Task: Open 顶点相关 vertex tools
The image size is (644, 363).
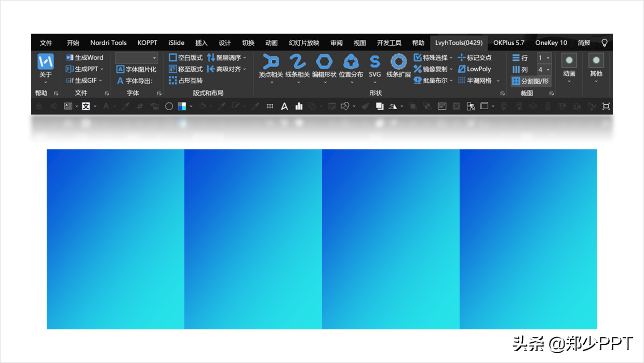Action: coord(271,68)
